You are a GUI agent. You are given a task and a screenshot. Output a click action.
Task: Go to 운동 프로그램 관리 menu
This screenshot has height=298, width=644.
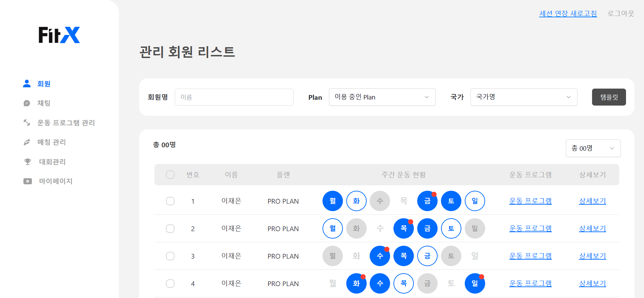coord(66,123)
